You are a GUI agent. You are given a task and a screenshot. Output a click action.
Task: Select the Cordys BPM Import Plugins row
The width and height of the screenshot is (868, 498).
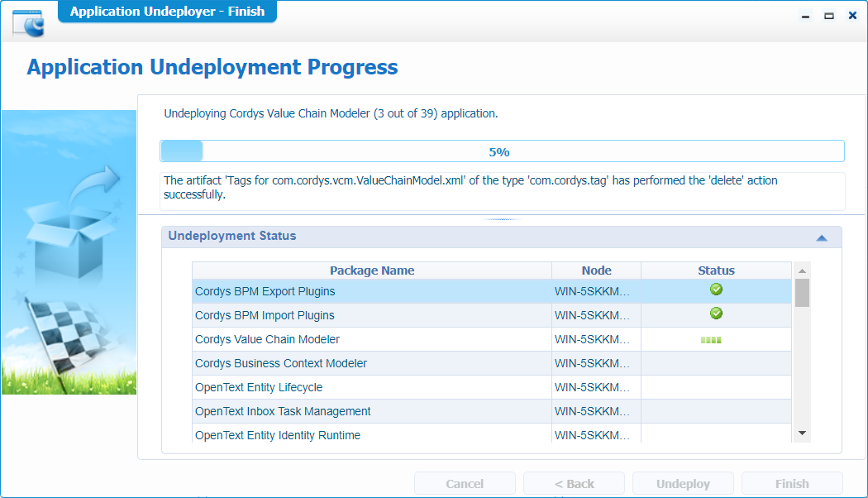click(492, 315)
